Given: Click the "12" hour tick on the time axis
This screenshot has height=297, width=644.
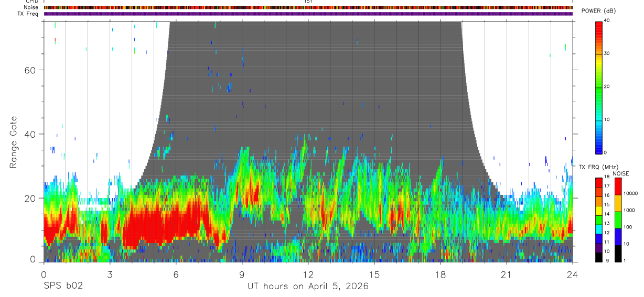Looking at the screenshot, I should point(308,274).
